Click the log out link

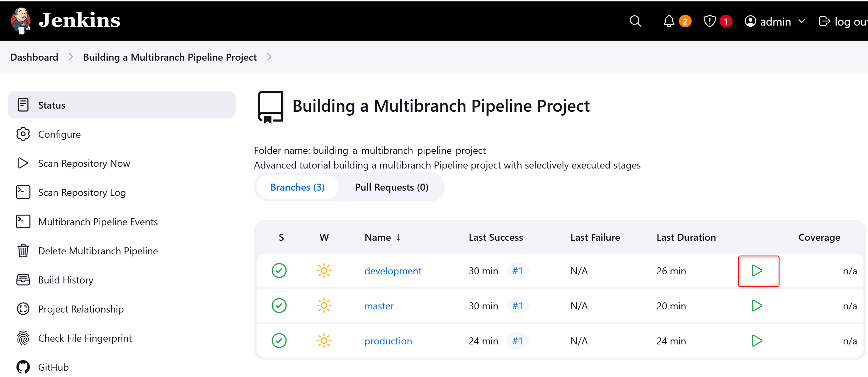(x=843, y=21)
